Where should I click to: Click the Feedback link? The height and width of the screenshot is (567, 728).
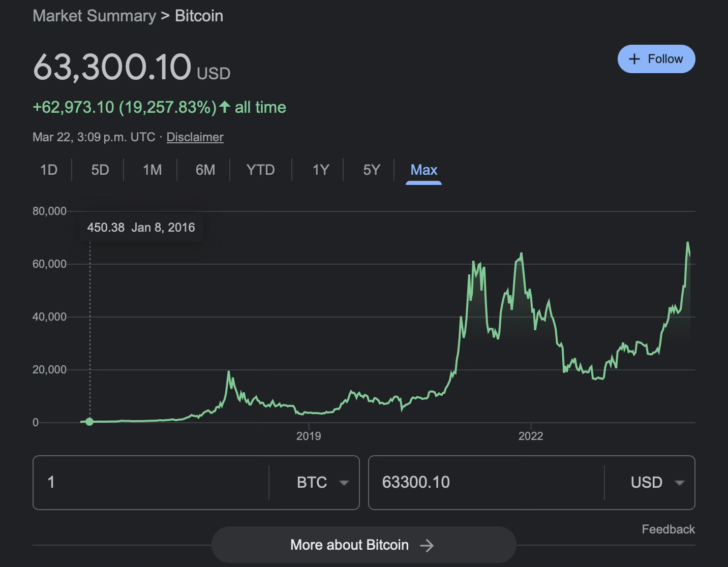(x=668, y=529)
